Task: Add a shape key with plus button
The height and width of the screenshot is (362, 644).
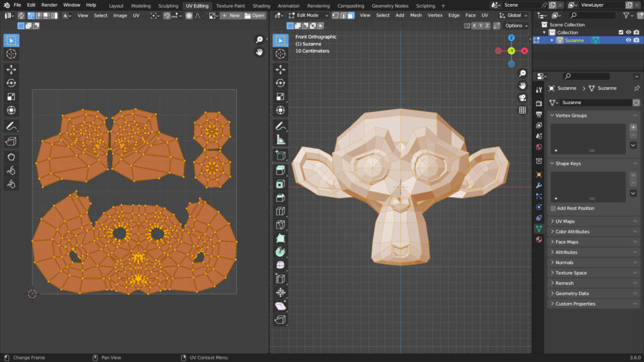Action: point(633,175)
